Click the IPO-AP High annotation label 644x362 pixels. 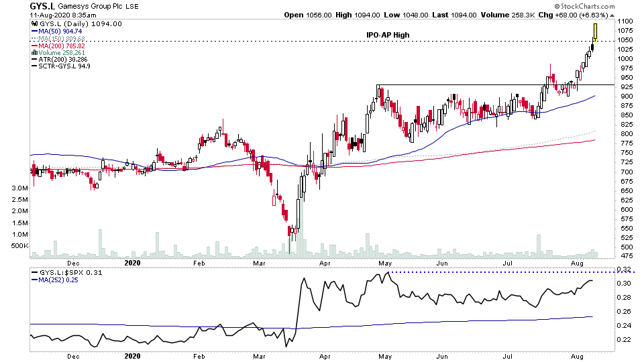point(388,35)
